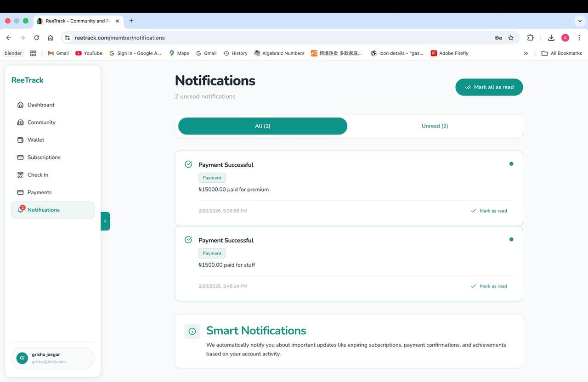Open the Dashboard sidebar icon

(x=20, y=105)
